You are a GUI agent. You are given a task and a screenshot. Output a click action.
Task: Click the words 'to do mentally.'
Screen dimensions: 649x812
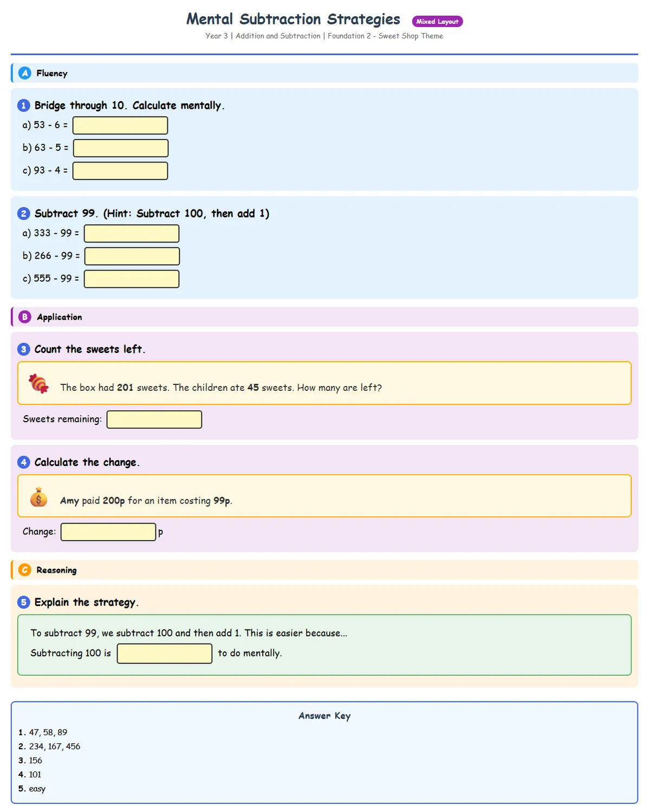point(250,653)
